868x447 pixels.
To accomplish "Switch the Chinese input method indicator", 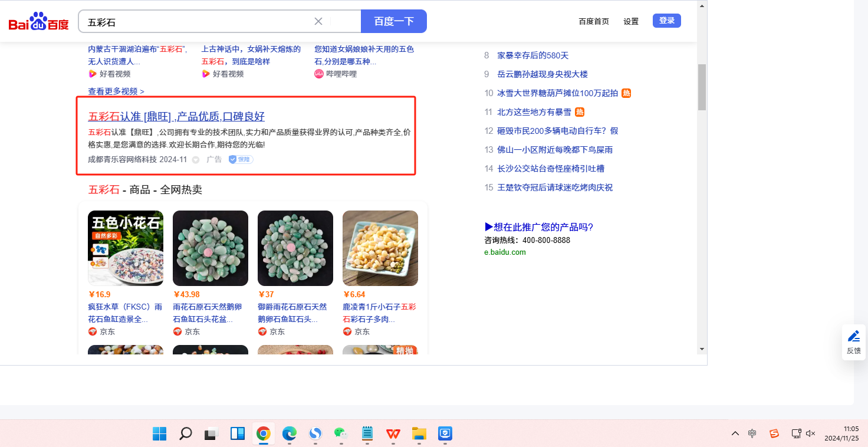I will [752, 433].
